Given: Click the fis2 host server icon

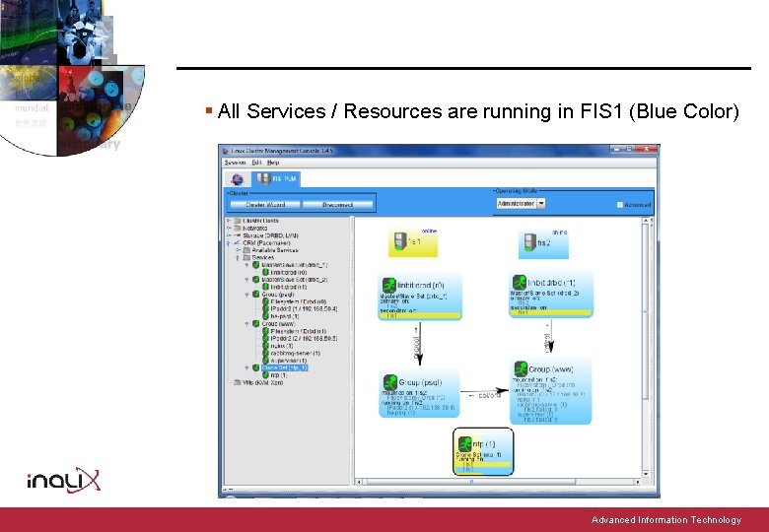Looking at the screenshot, I should (529, 242).
